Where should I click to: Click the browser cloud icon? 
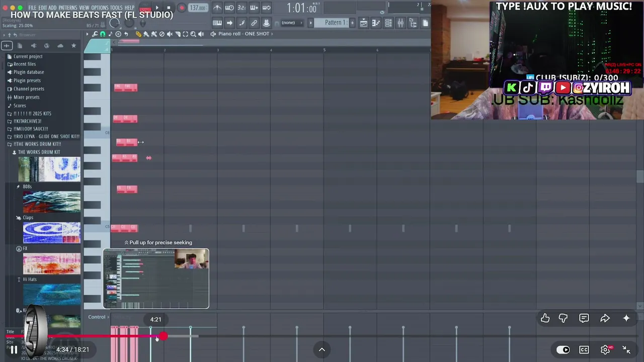coord(60,46)
